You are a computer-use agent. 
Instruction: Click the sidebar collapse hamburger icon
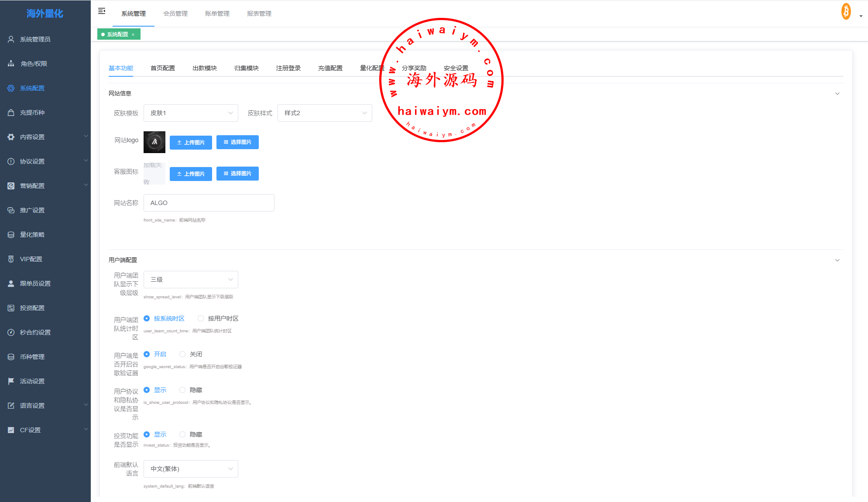point(102,11)
